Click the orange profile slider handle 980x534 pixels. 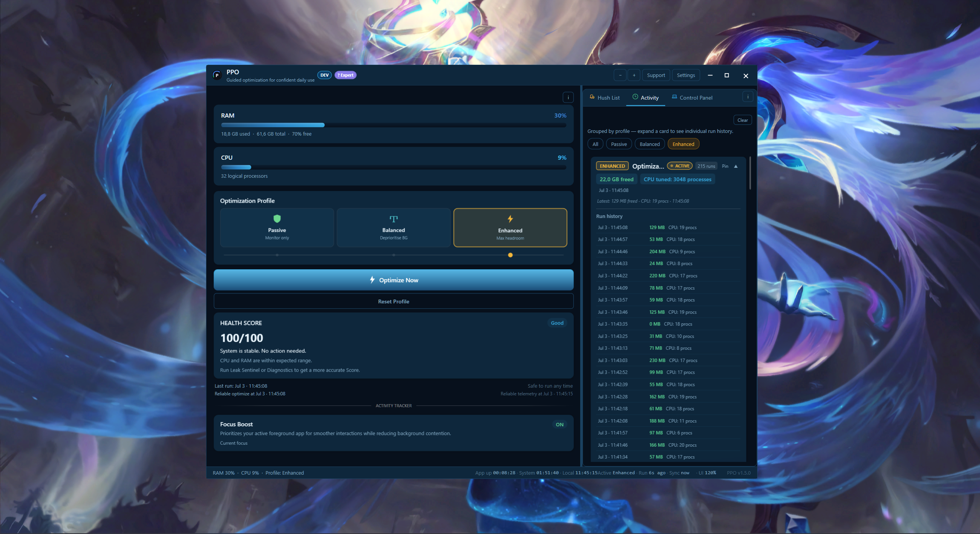pos(510,255)
